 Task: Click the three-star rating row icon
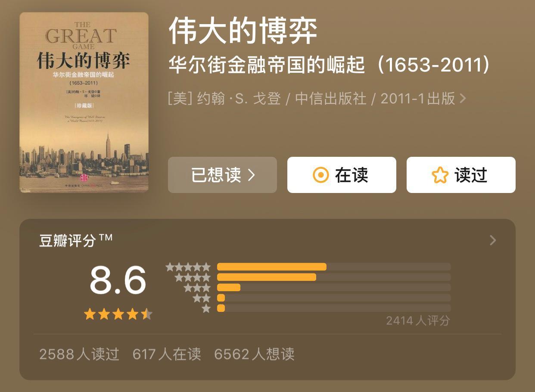click(x=197, y=288)
